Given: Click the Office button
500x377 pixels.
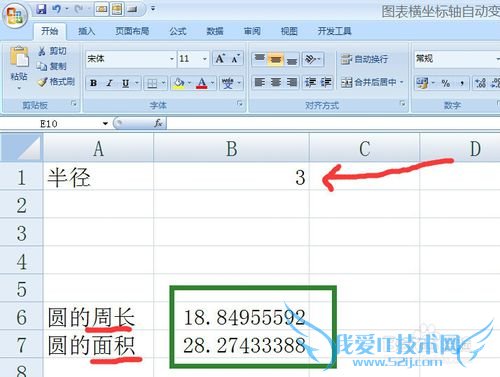Looking at the screenshot, I should click(x=15, y=16).
